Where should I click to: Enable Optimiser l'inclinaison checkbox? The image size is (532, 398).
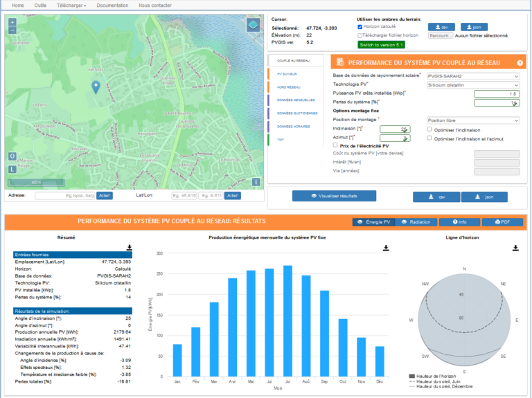pyautogui.click(x=429, y=129)
